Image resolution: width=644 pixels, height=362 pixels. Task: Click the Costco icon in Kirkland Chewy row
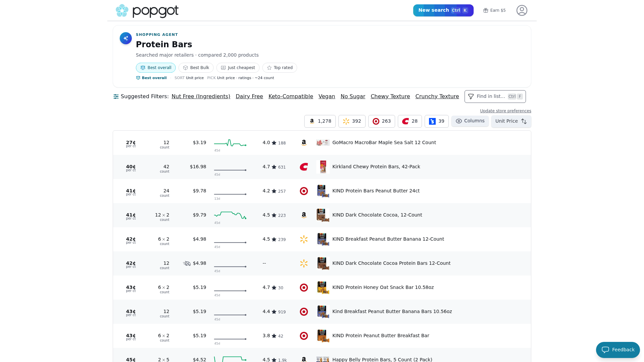pyautogui.click(x=304, y=167)
